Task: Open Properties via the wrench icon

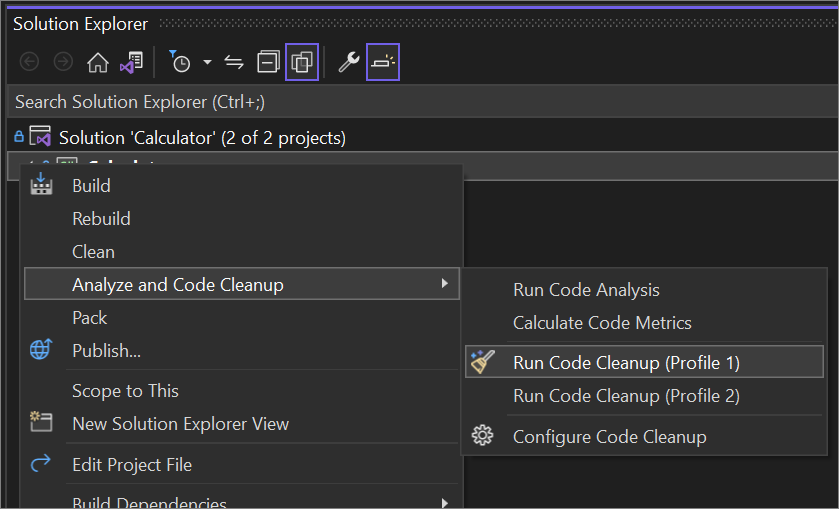Action: 349,62
